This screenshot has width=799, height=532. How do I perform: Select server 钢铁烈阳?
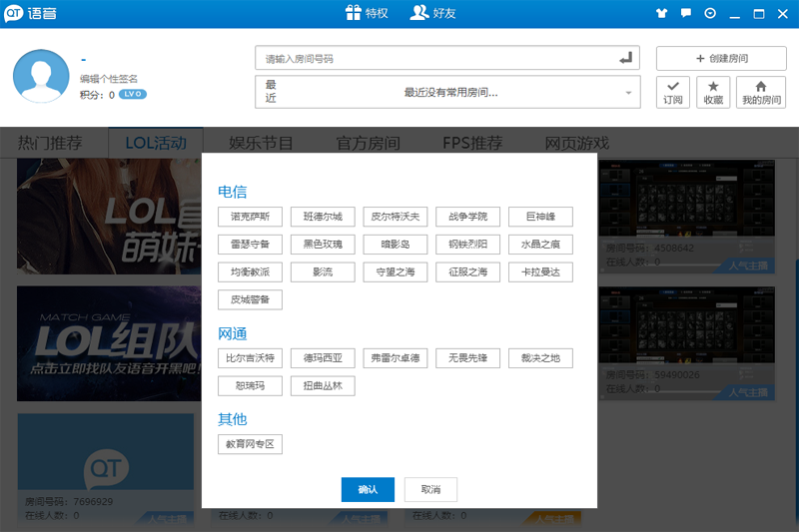point(467,245)
